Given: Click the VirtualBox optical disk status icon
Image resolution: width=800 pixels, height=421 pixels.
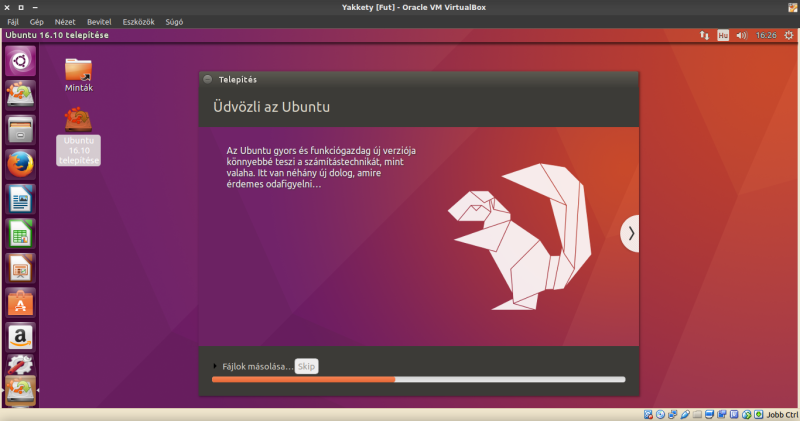Looking at the screenshot, I should pyautogui.click(x=661, y=414).
